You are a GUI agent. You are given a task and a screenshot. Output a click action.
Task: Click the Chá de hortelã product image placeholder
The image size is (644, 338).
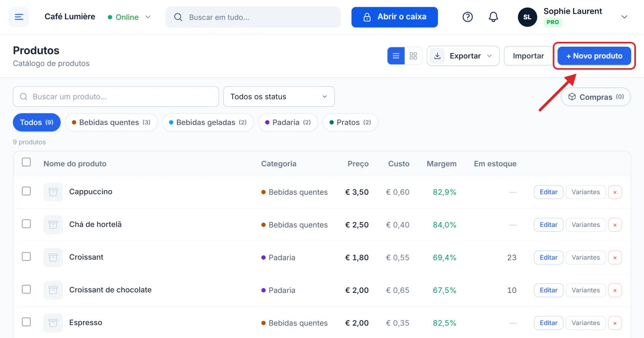click(x=53, y=225)
